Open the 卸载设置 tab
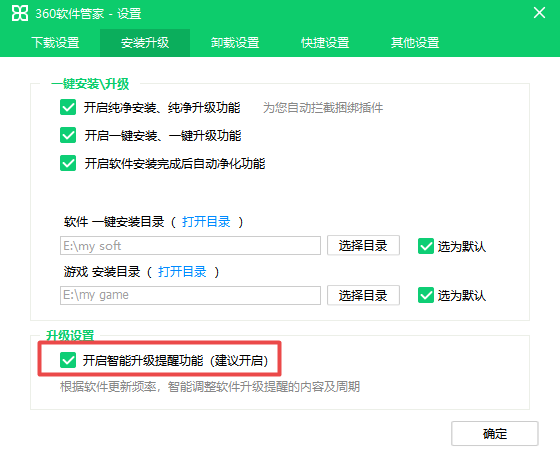560x460 pixels. (x=235, y=43)
